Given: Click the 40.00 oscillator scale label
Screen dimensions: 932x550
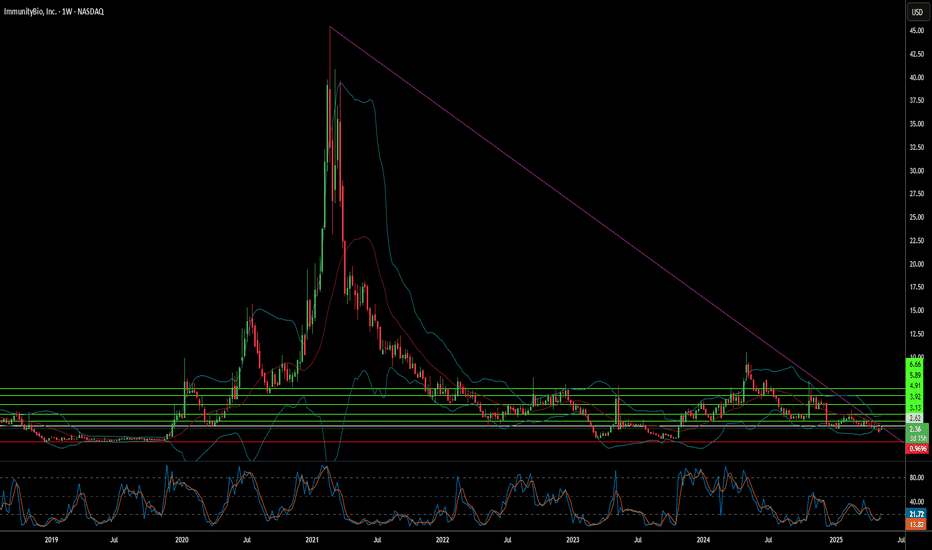Looking at the screenshot, I should (918, 501).
